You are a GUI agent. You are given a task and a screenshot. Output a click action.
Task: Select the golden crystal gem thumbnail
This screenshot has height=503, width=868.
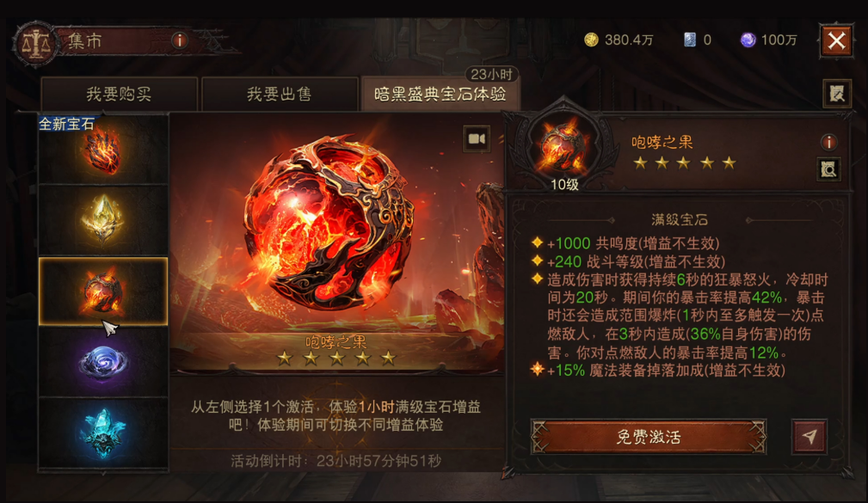(x=103, y=220)
